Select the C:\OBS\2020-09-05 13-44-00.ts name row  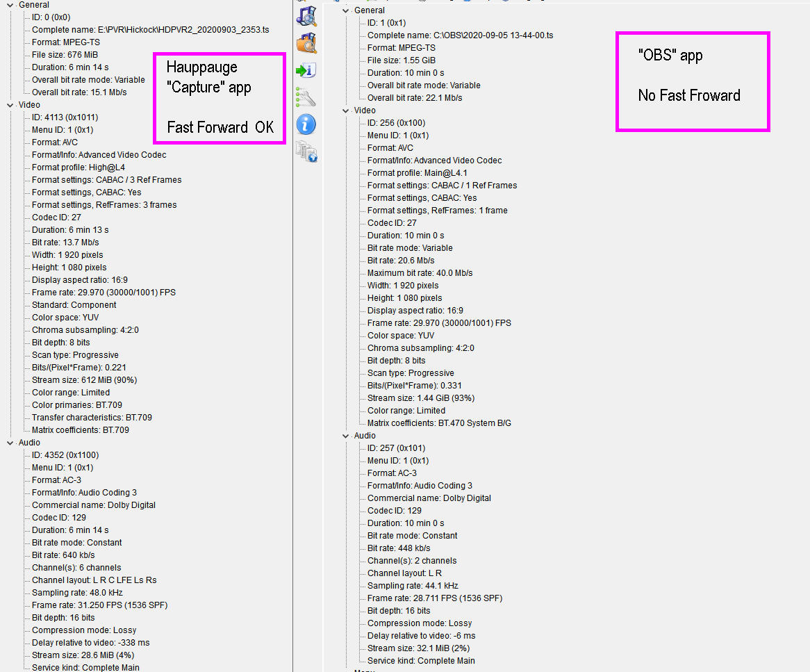click(461, 35)
